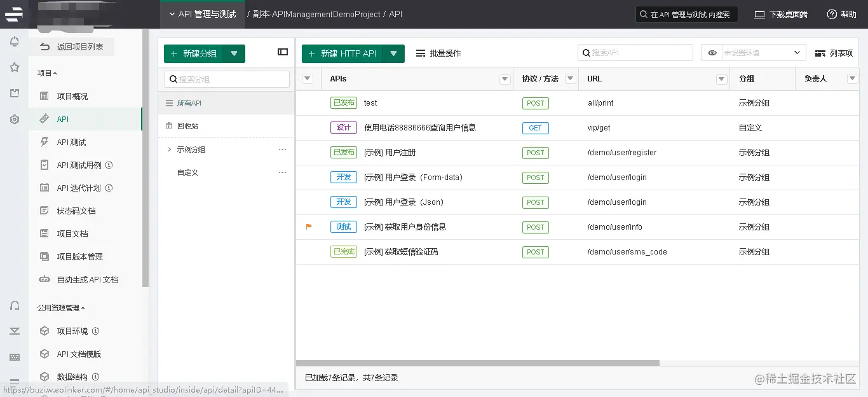
Task: Click the orange flag on 获取用户身份信息 row
Action: [309, 226]
